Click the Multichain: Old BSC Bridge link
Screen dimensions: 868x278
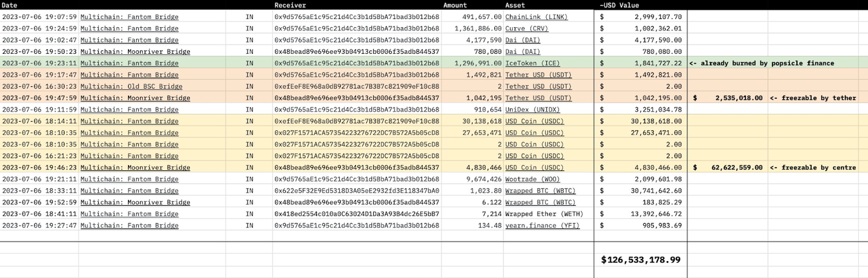131,86
